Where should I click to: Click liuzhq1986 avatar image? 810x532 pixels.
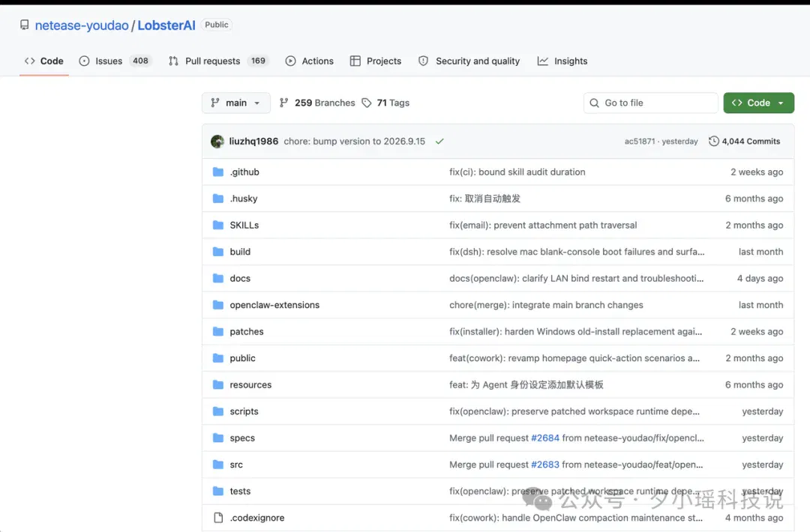(217, 142)
